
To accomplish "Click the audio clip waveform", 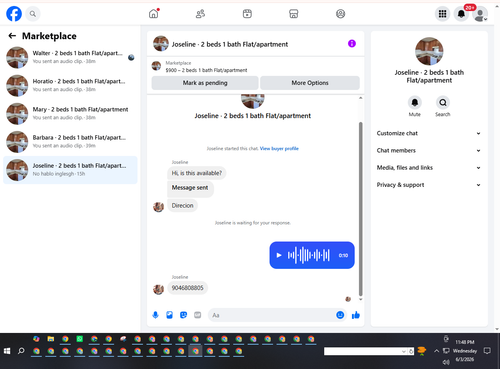I will [309, 255].
